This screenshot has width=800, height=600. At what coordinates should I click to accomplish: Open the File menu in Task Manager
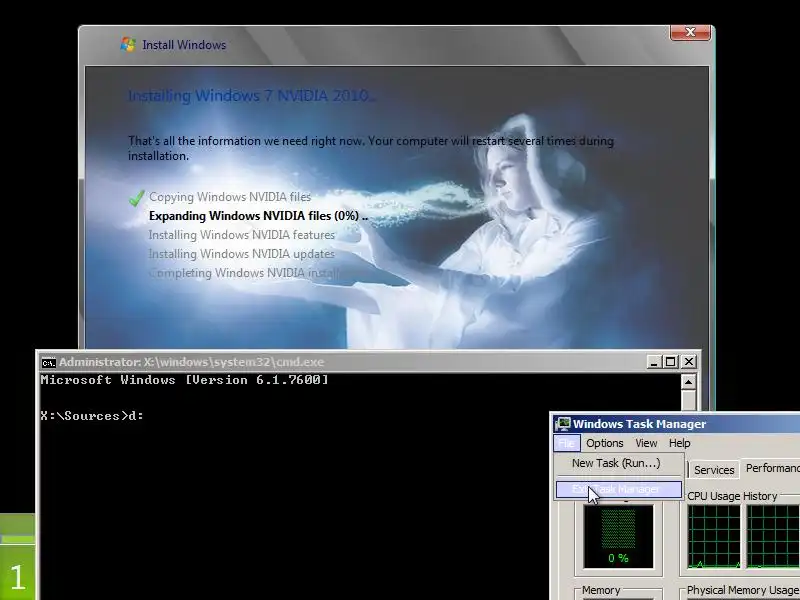pyautogui.click(x=566, y=443)
